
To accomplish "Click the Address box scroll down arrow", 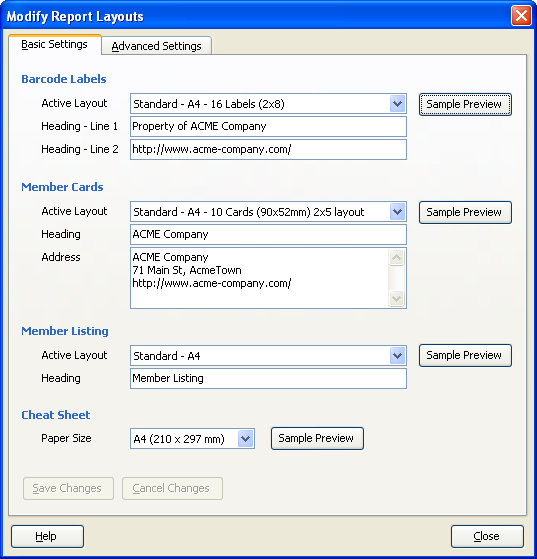I will tap(397, 298).
